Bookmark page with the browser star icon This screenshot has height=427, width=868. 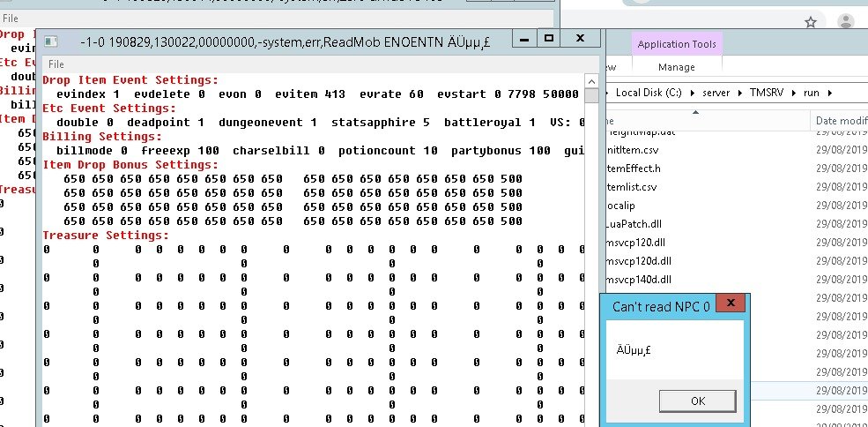[811, 21]
